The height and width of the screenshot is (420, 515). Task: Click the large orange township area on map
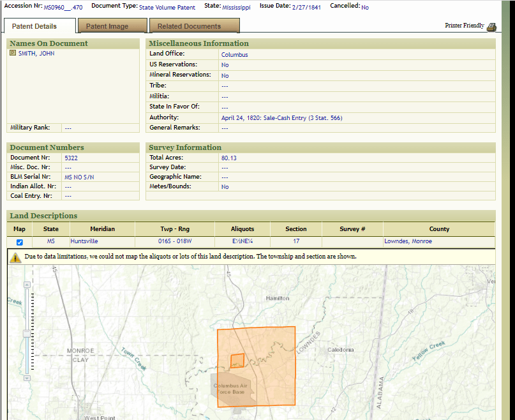(274, 377)
